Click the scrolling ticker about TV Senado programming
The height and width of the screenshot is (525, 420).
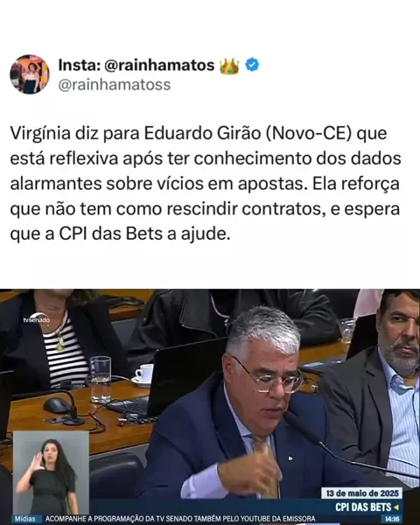point(180,519)
